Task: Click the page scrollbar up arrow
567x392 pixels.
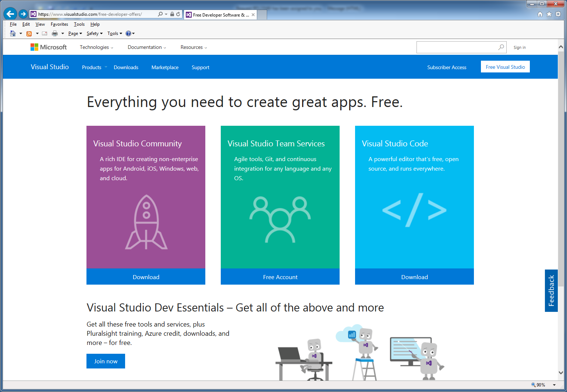Action: (x=561, y=47)
